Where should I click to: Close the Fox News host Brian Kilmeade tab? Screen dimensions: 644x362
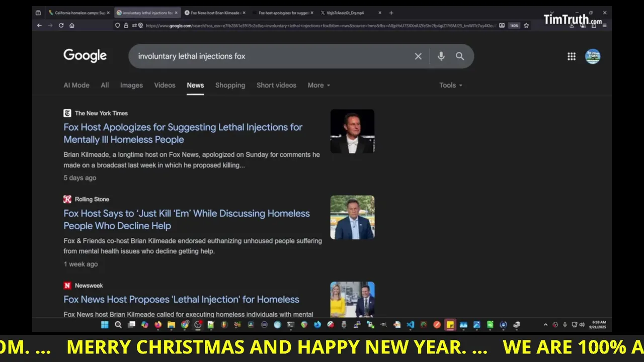244,13
